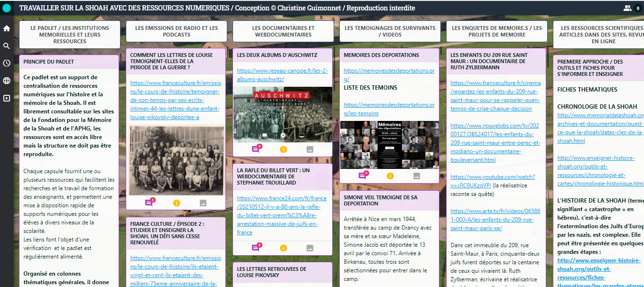Select the 'Les Emissions de Radio et les Podcasts' column header

[x=177, y=31]
